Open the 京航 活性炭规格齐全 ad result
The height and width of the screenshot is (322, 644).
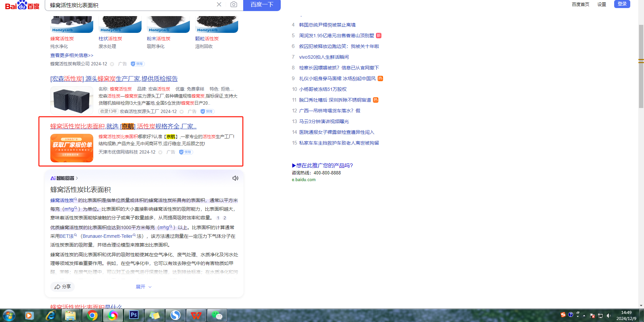[x=123, y=126]
